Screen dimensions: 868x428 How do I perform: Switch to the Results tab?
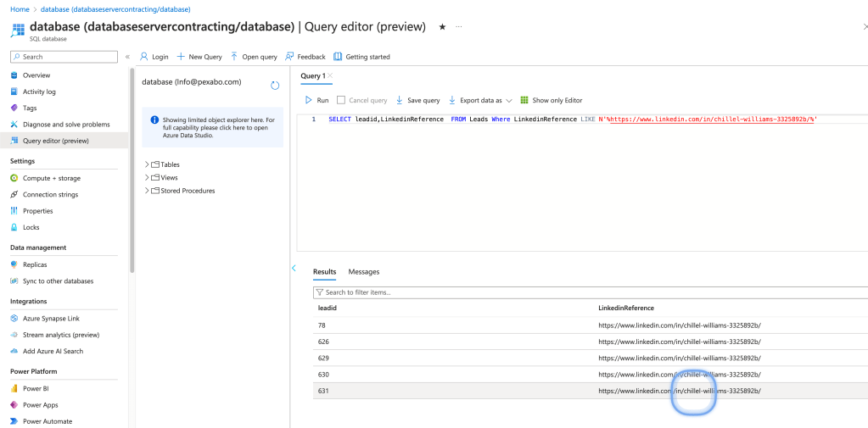(324, 271)
